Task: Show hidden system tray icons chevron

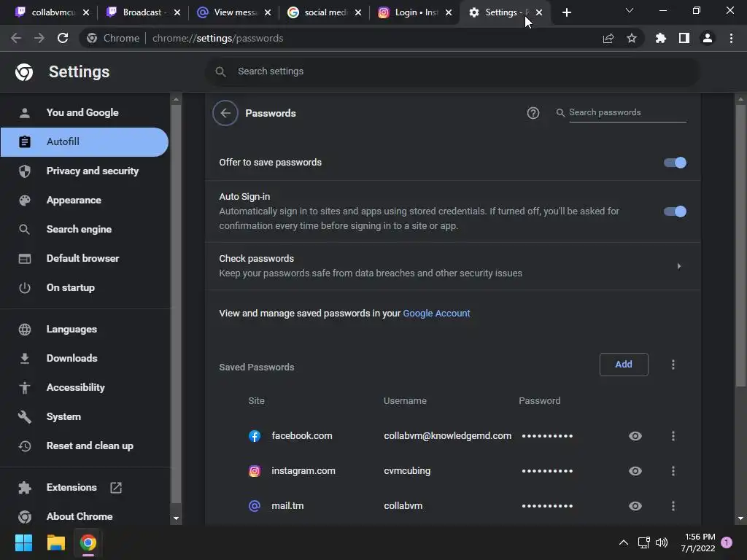Action: 623,542
